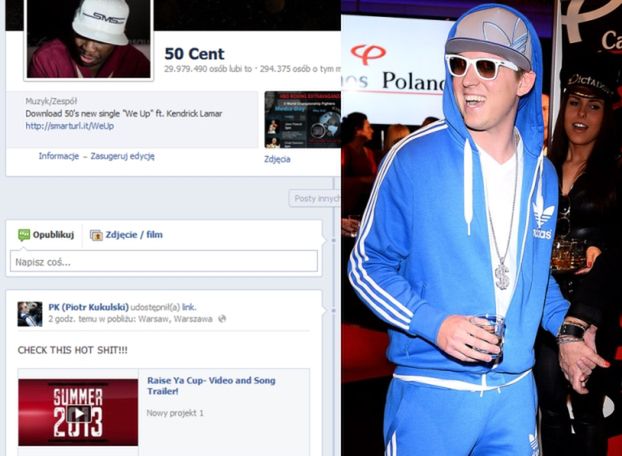Click the globe privacy icon of post

222,319
